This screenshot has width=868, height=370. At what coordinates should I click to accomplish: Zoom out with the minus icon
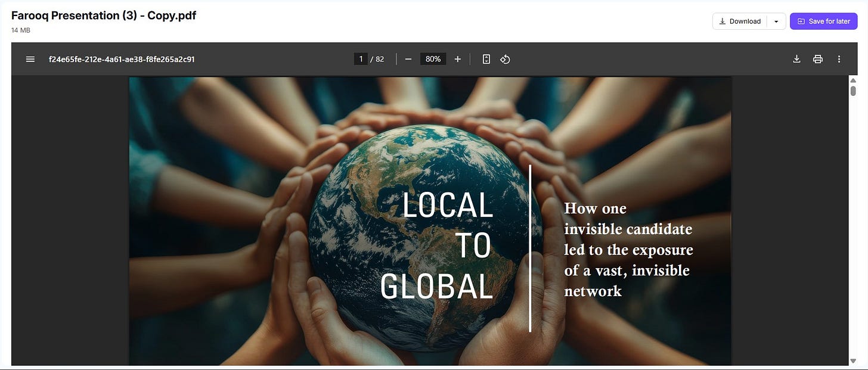point(408,59)
